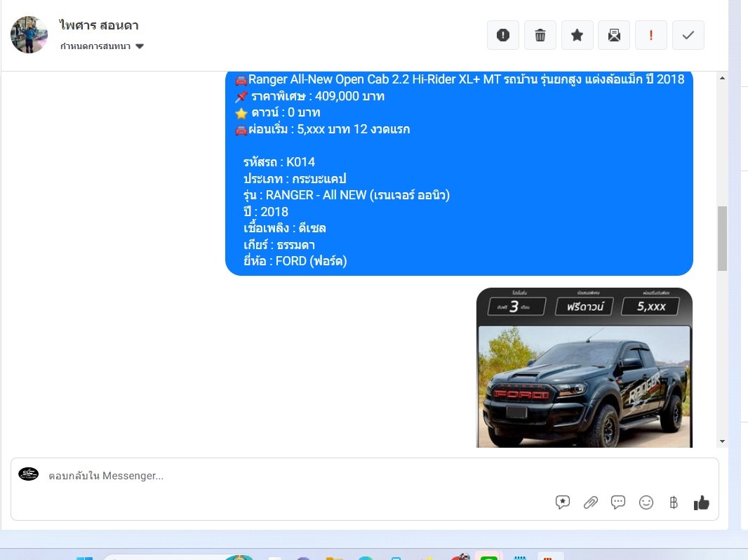748x560 pixels.
Task: Open the กำหนดการสนทนา dropdown
Action: point(102,46)
